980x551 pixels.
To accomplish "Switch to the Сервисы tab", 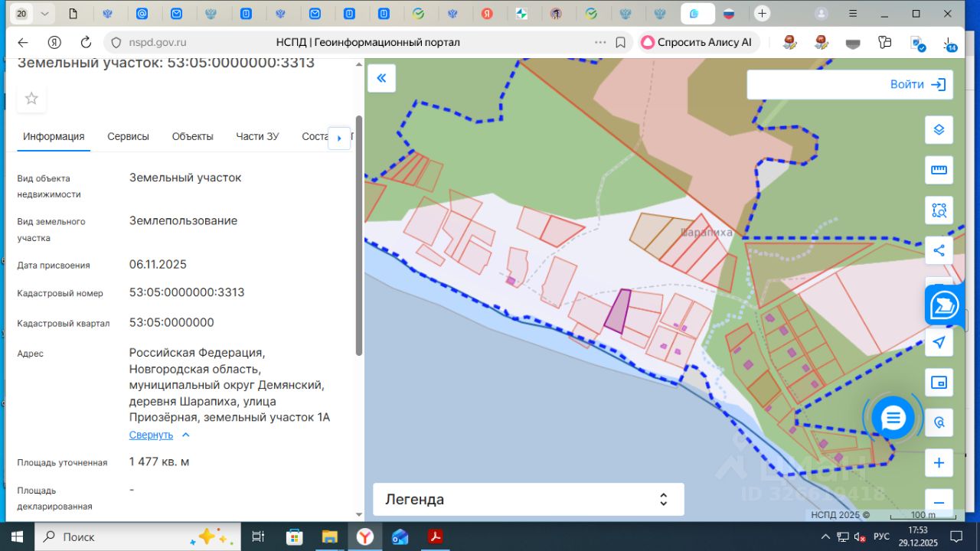I will point(128,136).
